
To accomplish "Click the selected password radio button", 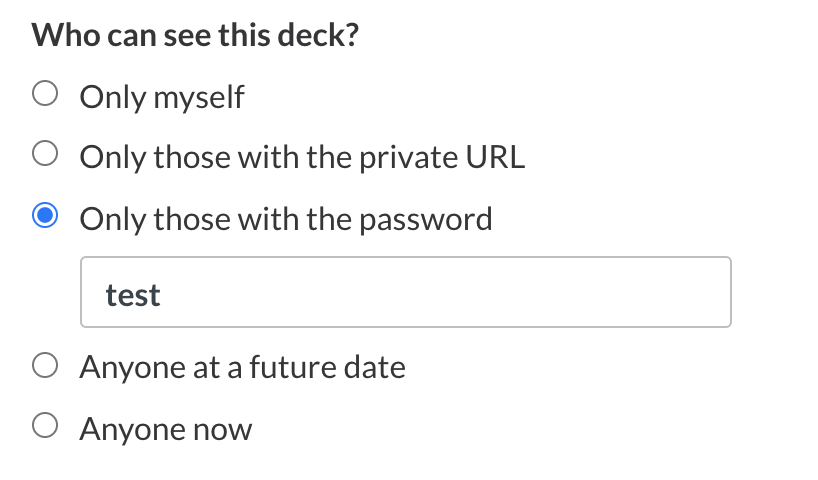I will coord(44,217).
